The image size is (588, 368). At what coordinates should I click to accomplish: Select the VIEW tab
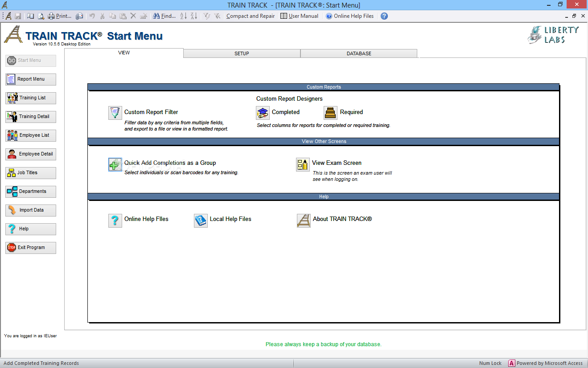[124, 53]
